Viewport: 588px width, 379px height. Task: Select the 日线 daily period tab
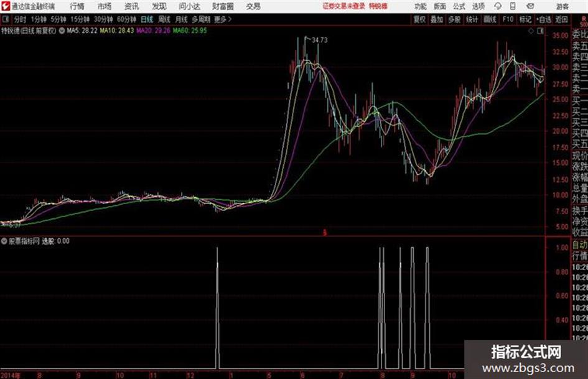pyautogui.click(x=147, y=19)
